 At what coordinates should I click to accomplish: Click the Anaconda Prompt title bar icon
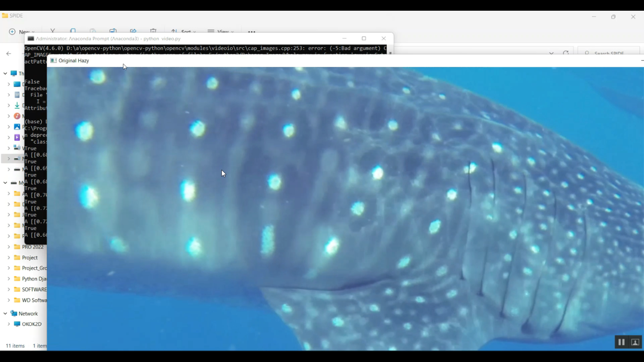[x=30, y=39]
